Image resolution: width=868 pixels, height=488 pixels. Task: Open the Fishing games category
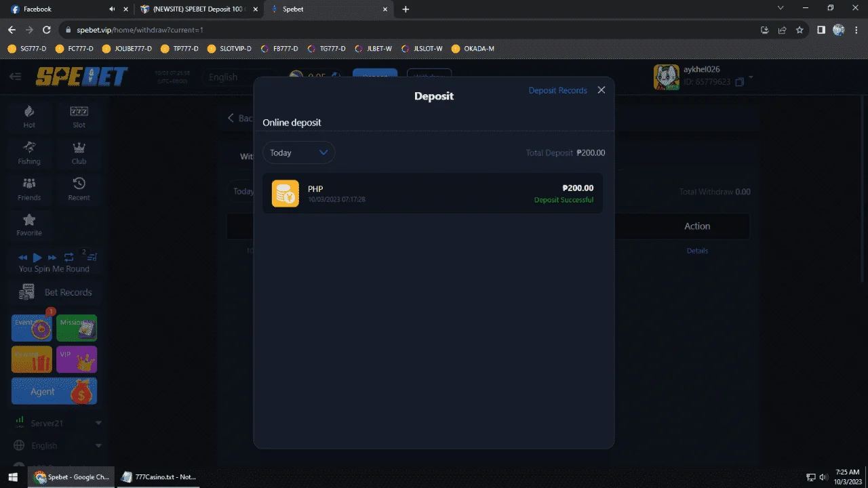pyautogui.click(x=29, y=153)
